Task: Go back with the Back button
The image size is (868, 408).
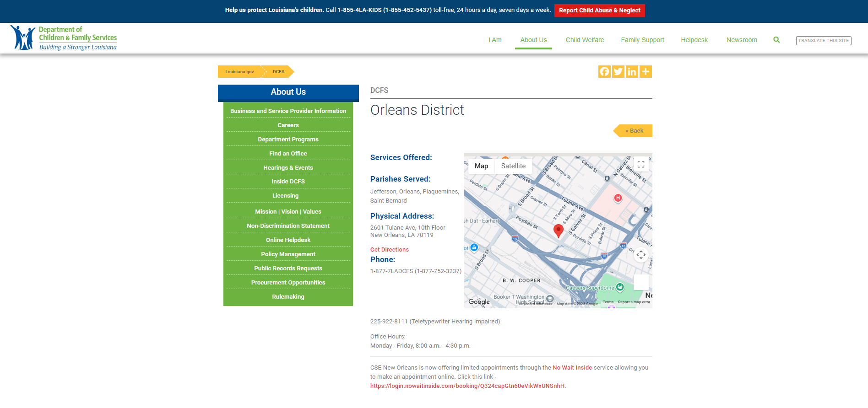Action: tap(633, 131)
